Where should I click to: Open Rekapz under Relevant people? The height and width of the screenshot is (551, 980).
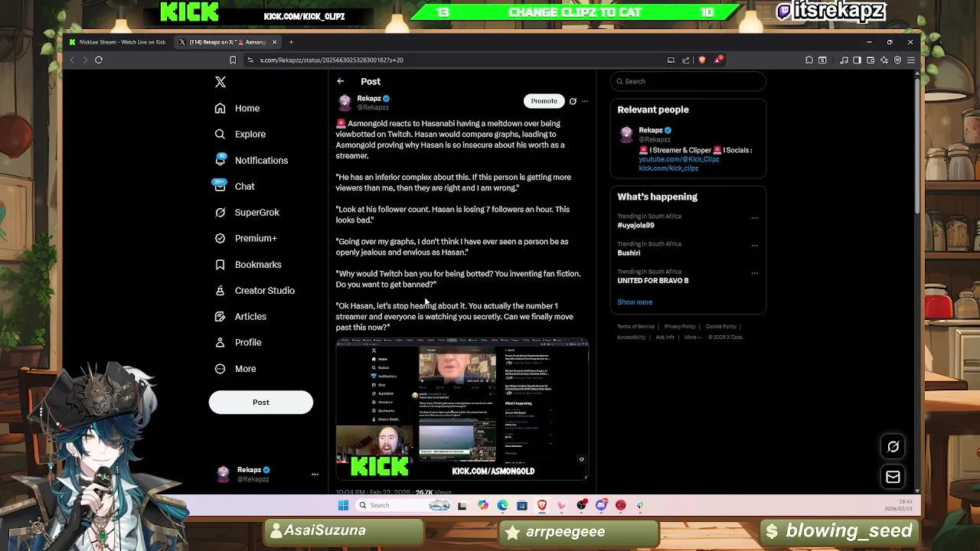651,131
